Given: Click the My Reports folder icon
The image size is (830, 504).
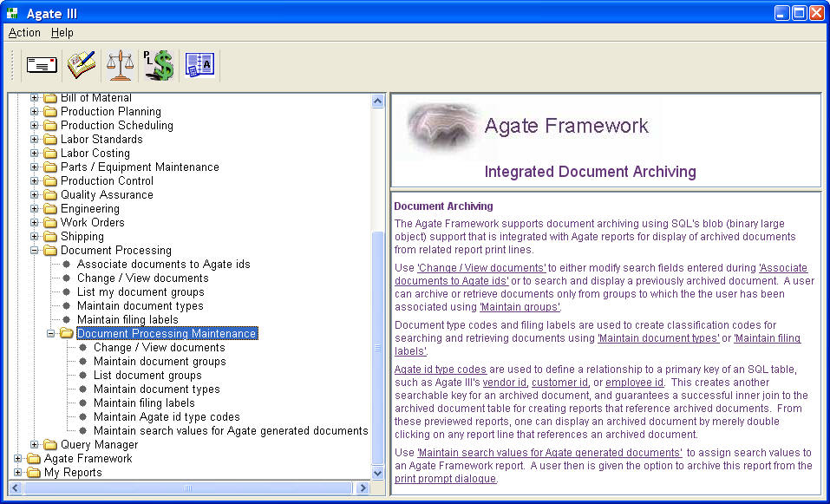Looking at the screenshot, I should (x=34, y=472).
